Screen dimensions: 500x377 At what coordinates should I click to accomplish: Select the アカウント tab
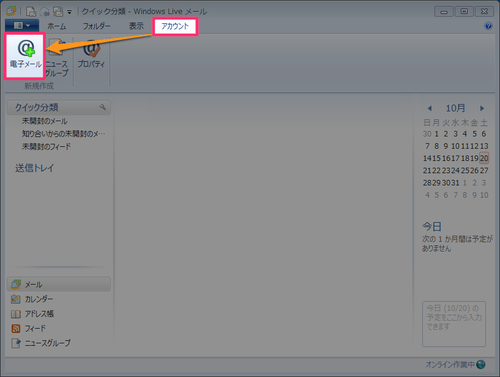175,26
